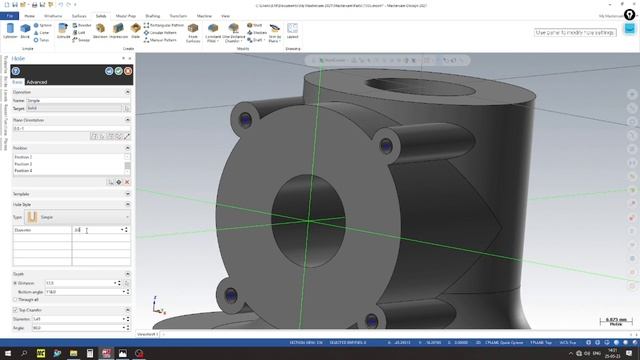Select the Cylinder solid tool

click(x=10, y=31)
